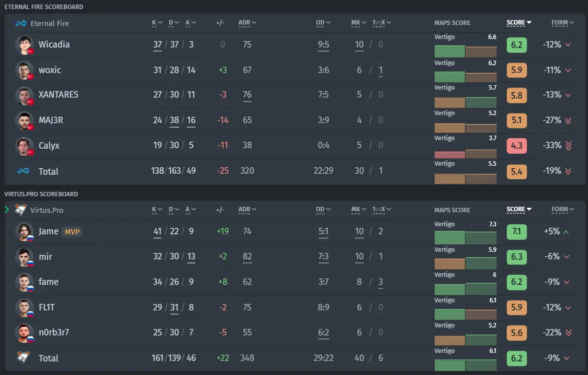Sort Virtus.Pro table by FORM
The image size is (588, 375).
[x=563, y=210]
